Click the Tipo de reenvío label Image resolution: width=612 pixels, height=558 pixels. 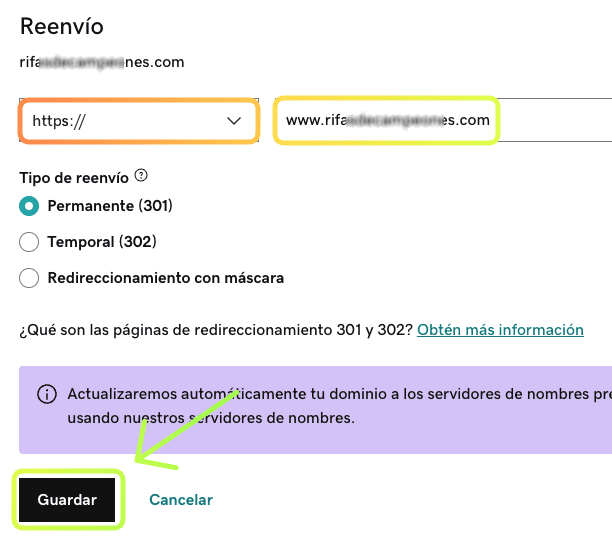point(74,178)
